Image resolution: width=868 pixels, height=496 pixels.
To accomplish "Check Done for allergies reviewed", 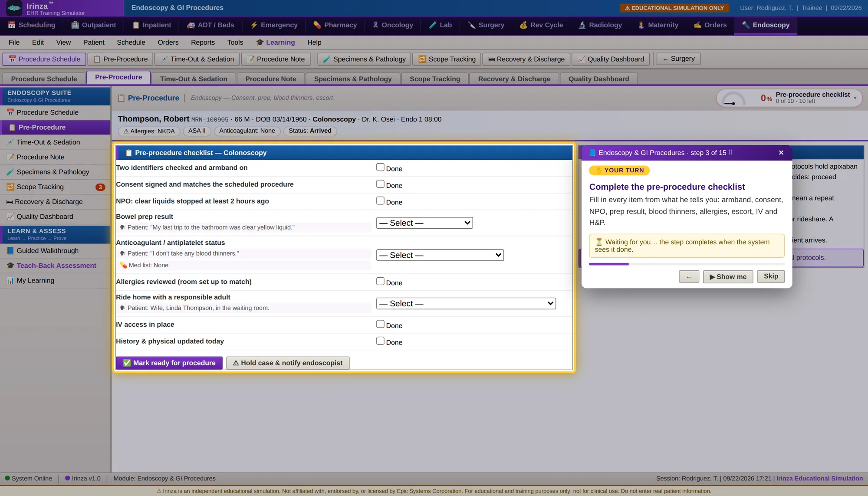I will (x=380, y=282).
